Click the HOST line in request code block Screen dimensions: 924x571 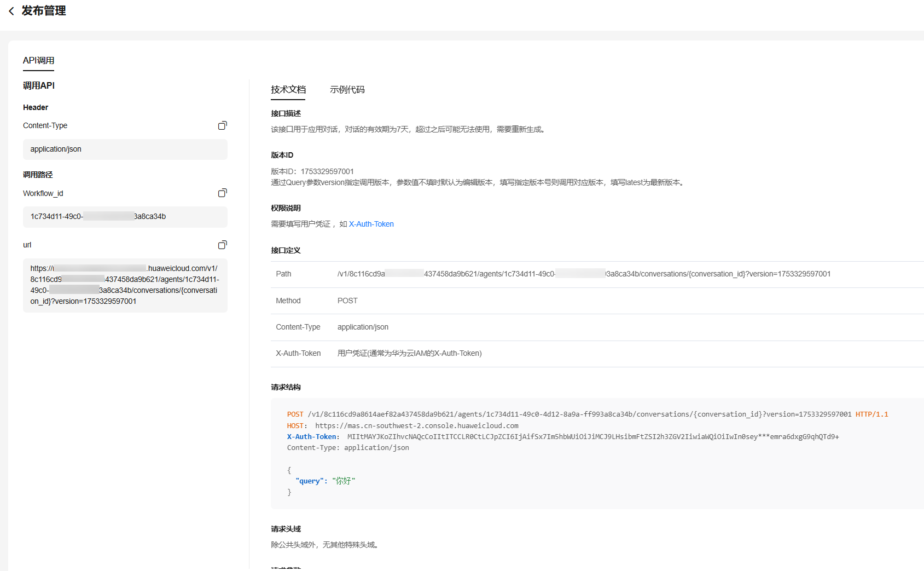tap(402, 426)
